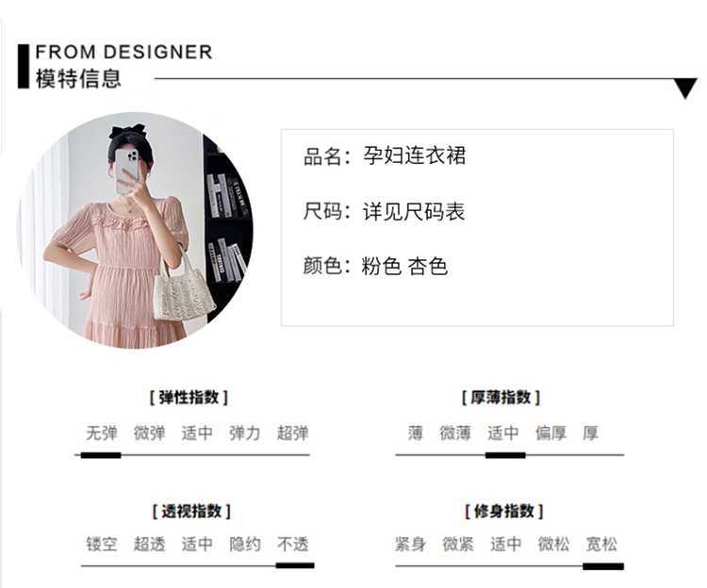Screen dimensions: 707x588
Task: Click the black marker on the 透视指数 slider
Action: point(295,565)
